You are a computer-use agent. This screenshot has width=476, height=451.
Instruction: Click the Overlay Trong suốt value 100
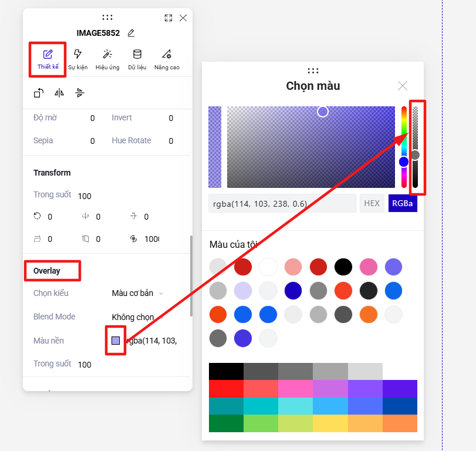85,365
